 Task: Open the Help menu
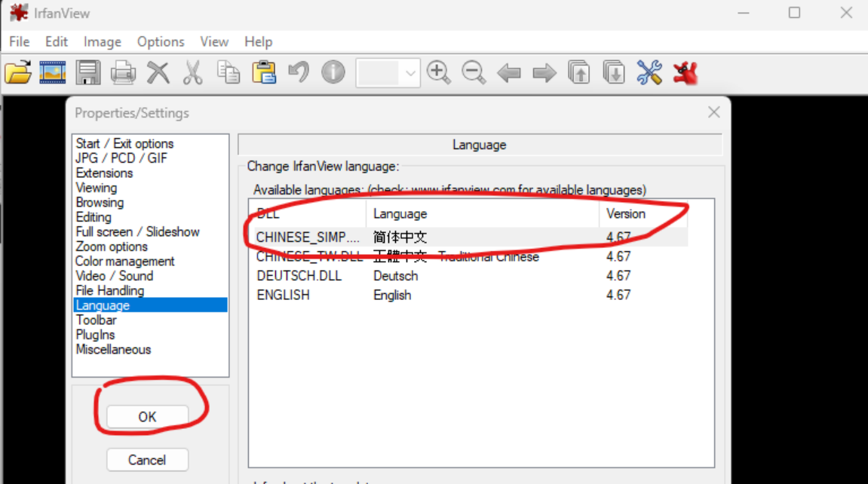259,42
